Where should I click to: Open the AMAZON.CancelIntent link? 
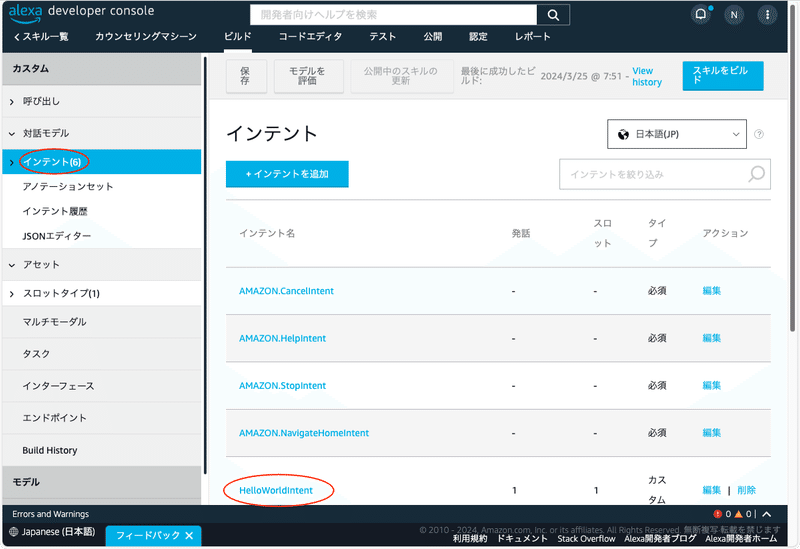(x=286, y=291)
